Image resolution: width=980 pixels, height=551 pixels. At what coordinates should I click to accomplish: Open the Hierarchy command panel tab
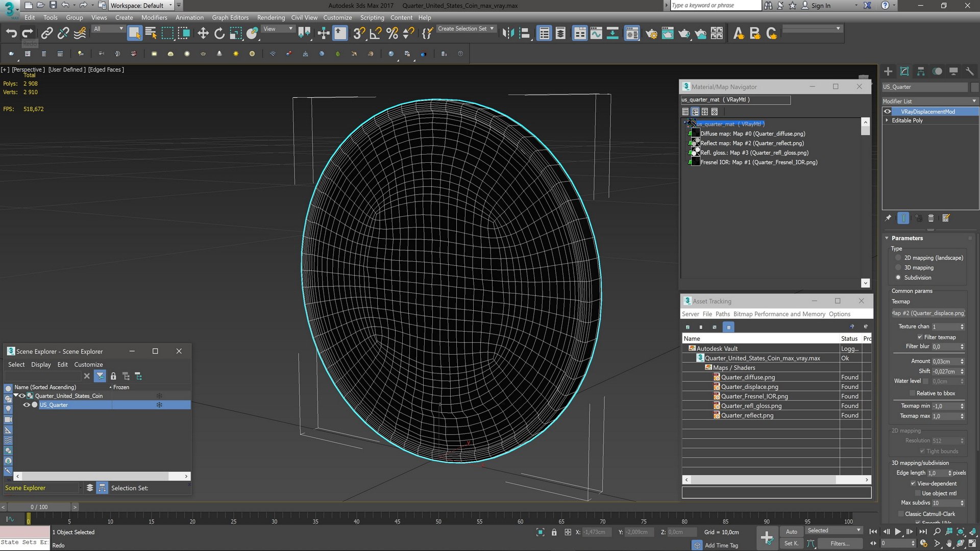pyautogui.click(x=921, y=71)
